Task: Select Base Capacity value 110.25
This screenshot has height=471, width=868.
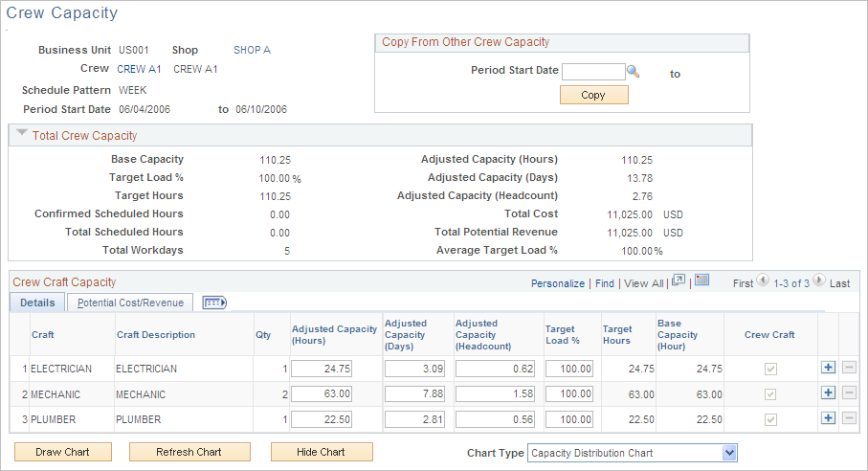Action: (x=275, y=160)
